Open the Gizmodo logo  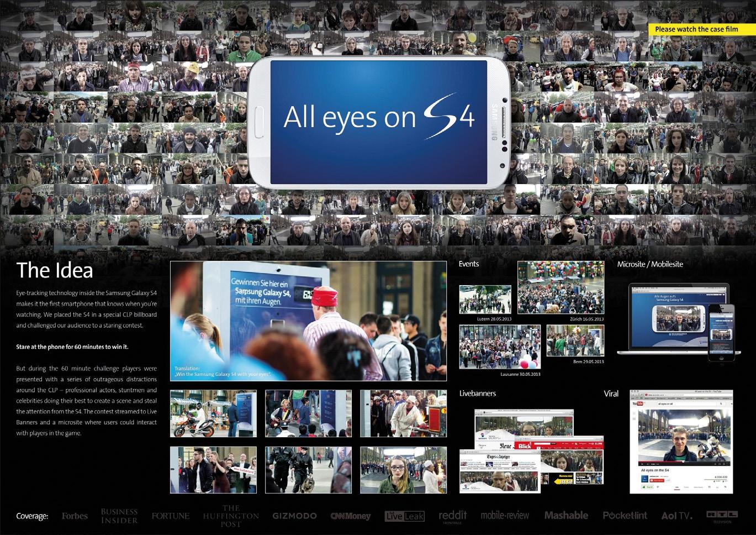(x=294, y=516)
